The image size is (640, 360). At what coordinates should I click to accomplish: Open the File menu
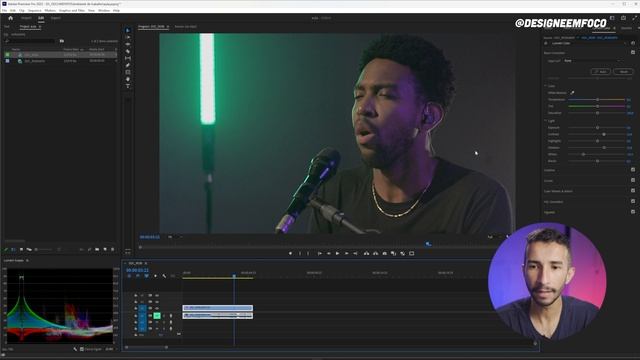pyautogui.click(x=4, y=10)
